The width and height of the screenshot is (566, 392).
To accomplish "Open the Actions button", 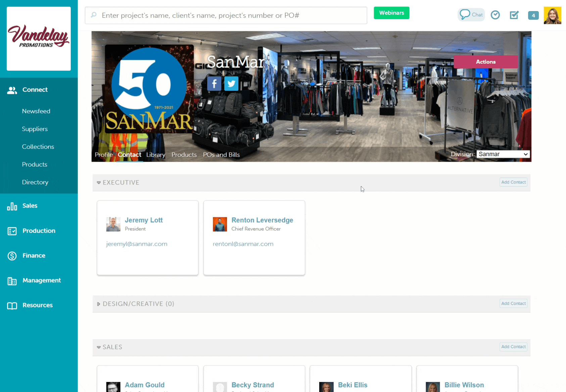I will 485,62.
